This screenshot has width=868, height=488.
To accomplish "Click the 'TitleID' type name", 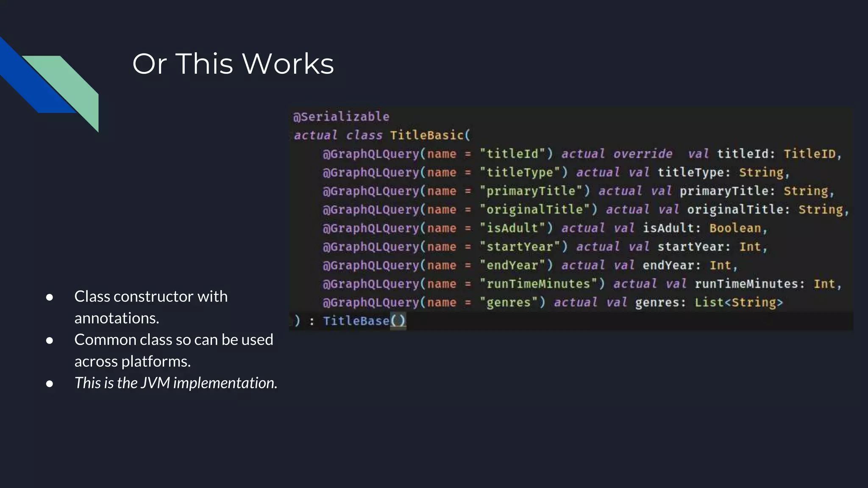I will [810, 153].
